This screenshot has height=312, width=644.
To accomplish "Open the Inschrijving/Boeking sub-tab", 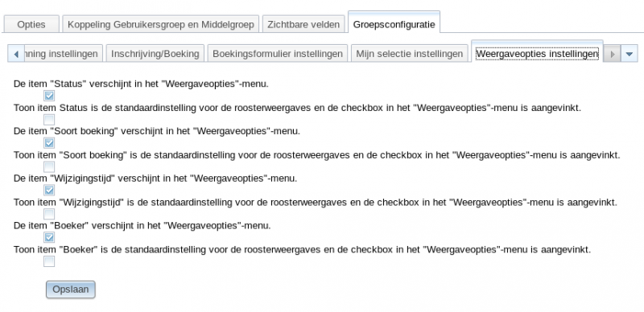I will [155, 54].
